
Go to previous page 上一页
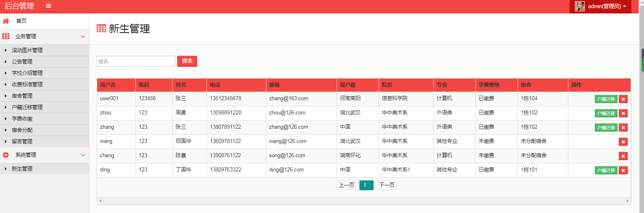tap(346, 185)
